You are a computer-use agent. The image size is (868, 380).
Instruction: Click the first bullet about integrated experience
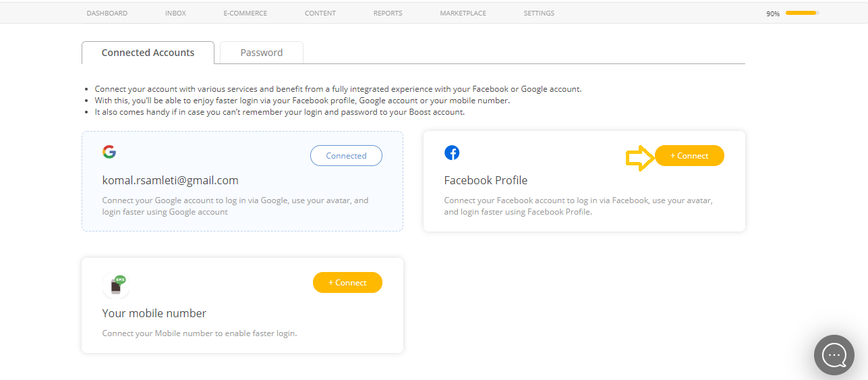338,89
